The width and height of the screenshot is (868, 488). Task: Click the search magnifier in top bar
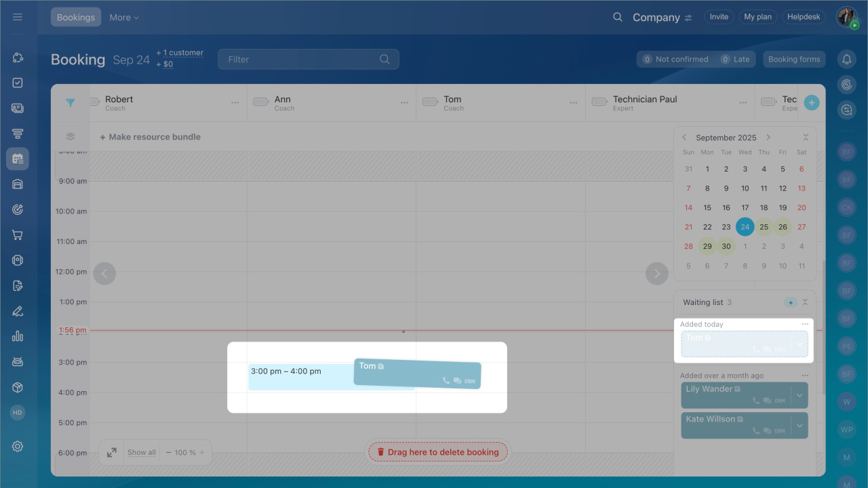pos(617,17)
